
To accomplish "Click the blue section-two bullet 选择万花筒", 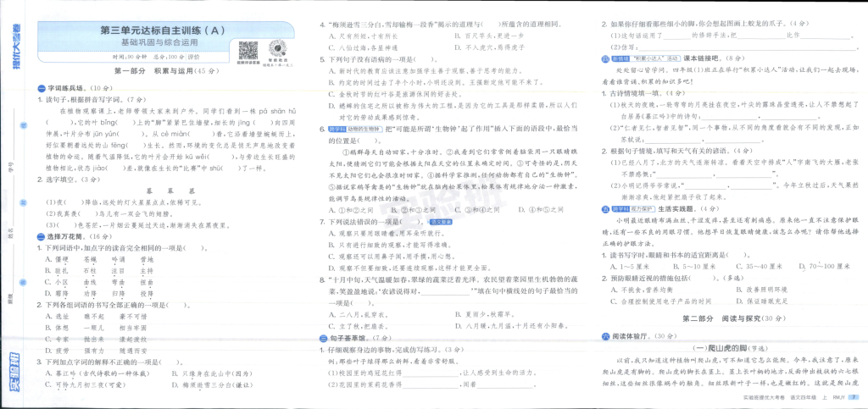I will (x=40, y=237).
